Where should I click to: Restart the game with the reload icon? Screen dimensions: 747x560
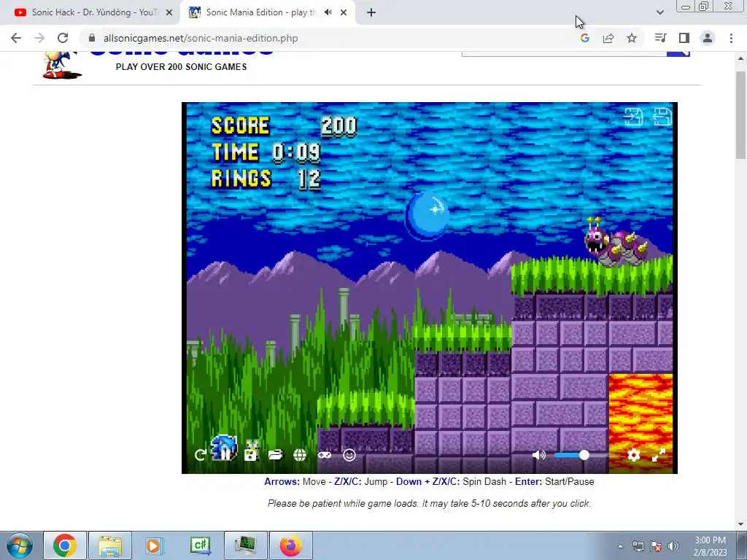coord(200,455)
